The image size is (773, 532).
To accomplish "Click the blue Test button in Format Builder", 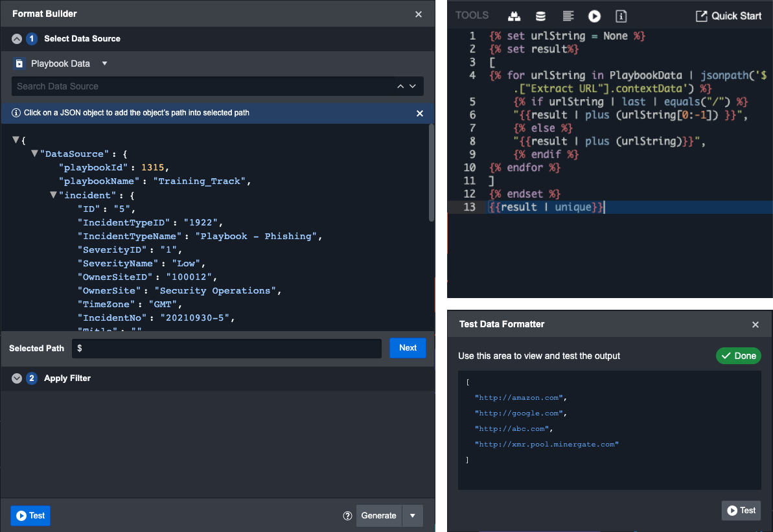I will pos(30,516).
